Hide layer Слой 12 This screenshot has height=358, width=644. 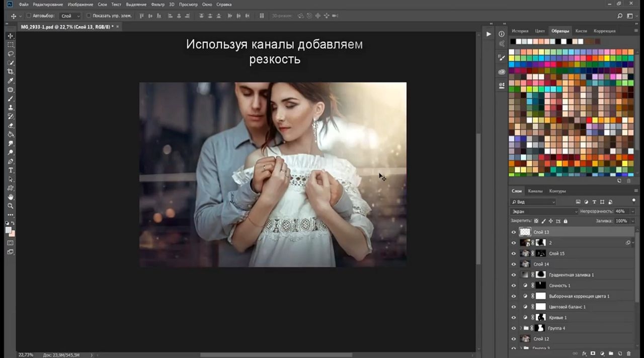(514, 339)
